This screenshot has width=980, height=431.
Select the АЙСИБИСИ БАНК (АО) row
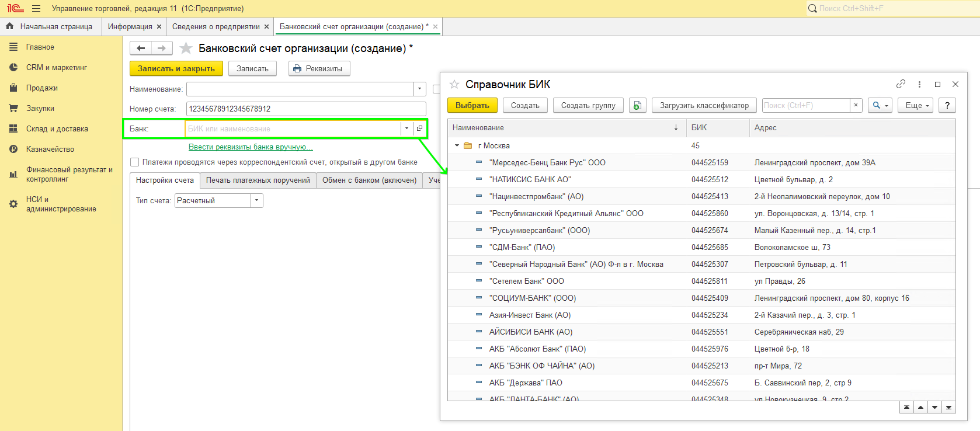[701, 332]
